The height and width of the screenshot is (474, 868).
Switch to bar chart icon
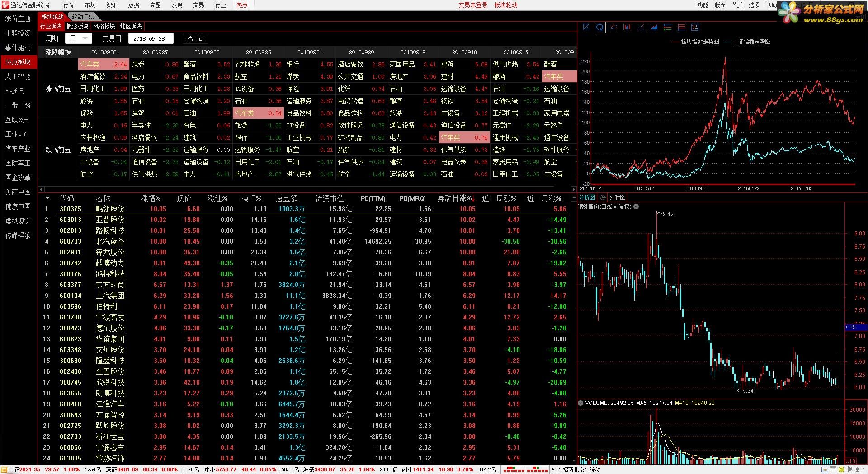tap(627, 28)
